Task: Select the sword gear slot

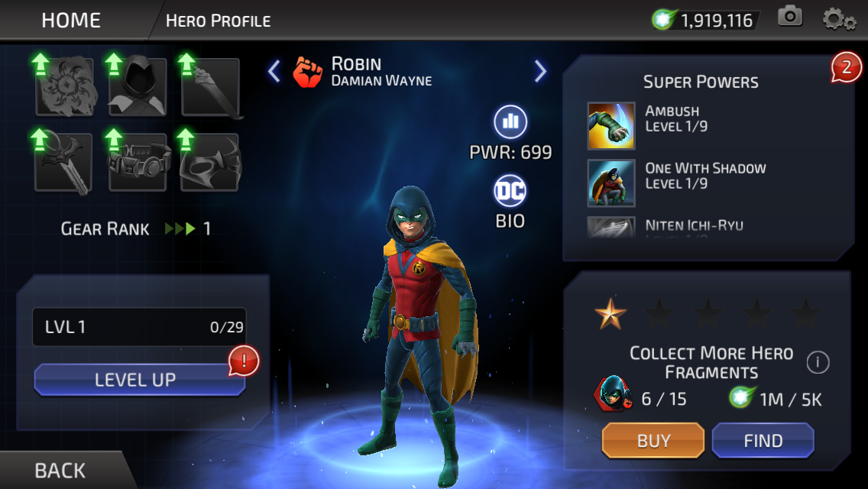Action: click(x=210, y=86)
